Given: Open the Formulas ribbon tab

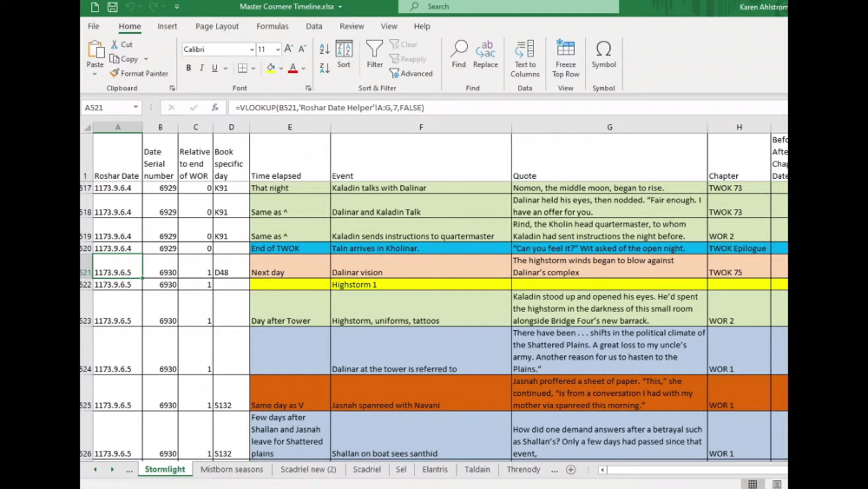Looking at the screenshot, I should coord(273,26).
